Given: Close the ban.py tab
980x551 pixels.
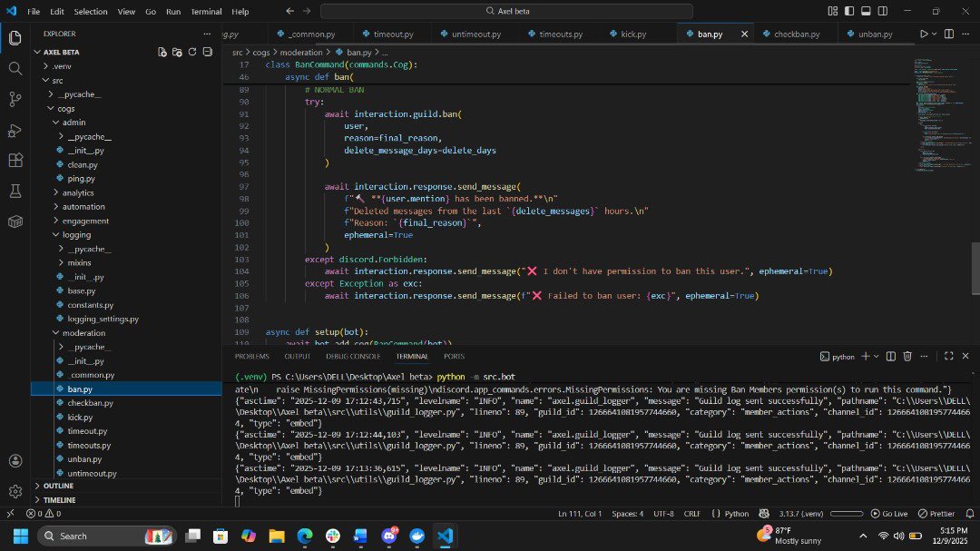Looking at the screenshot, I should [744, 34].
